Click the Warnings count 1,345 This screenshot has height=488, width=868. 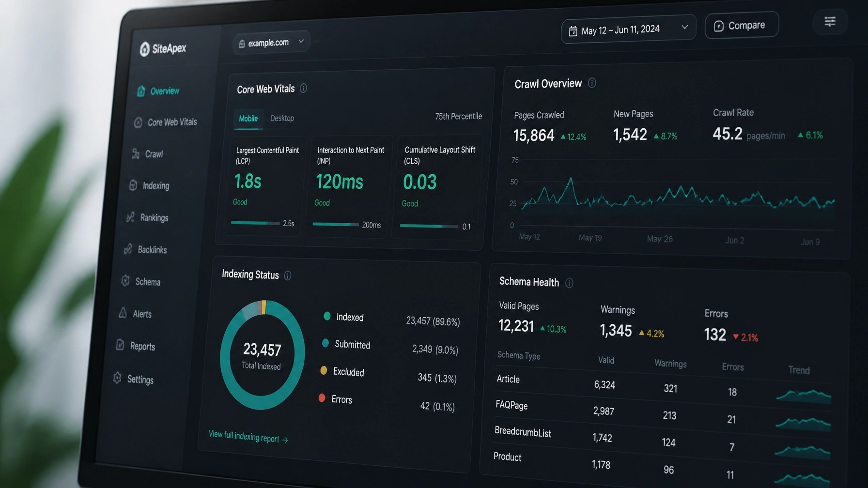coord(616,330)
